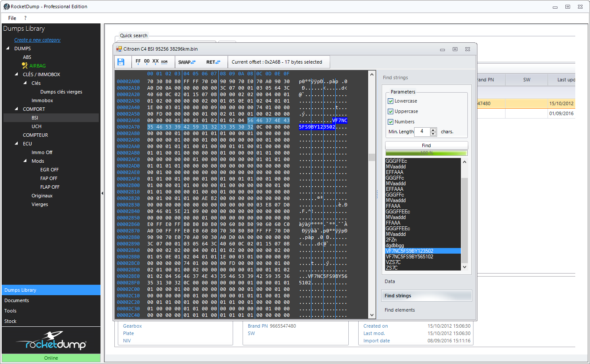Click the Create a new category link
590x364 pixels.
point(37,40)
